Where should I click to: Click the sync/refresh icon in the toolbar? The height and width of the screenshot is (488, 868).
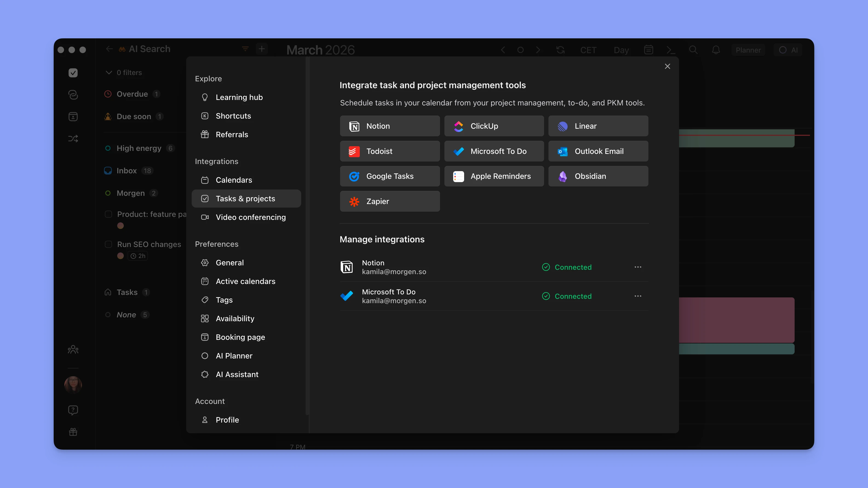pyautogui.click(x=560, y=50)
